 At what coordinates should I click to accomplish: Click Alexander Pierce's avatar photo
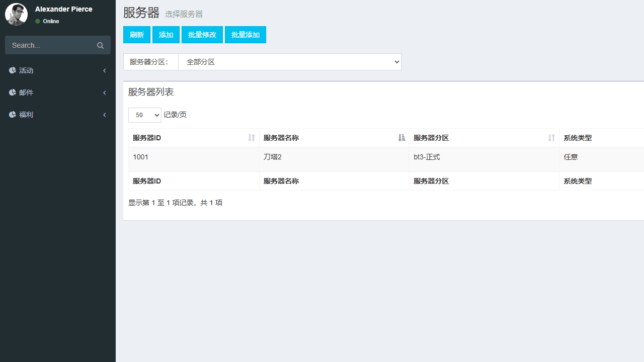point(16,14)
